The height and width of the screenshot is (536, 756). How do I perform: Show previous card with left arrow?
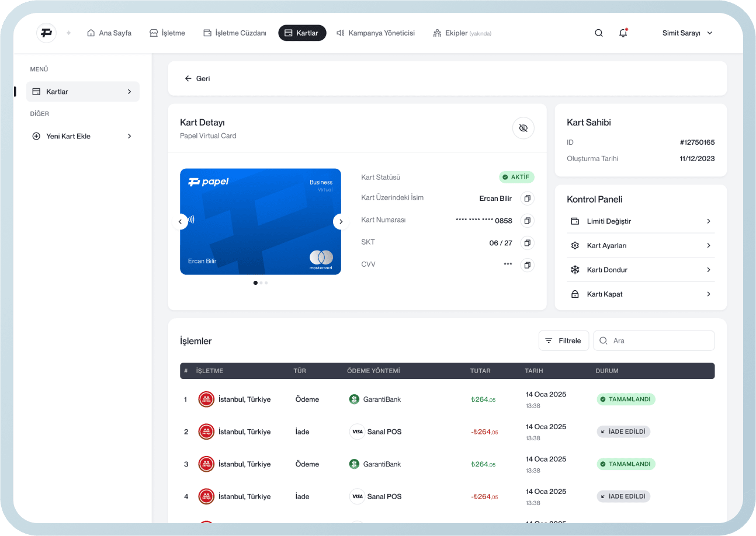[180, 222]
